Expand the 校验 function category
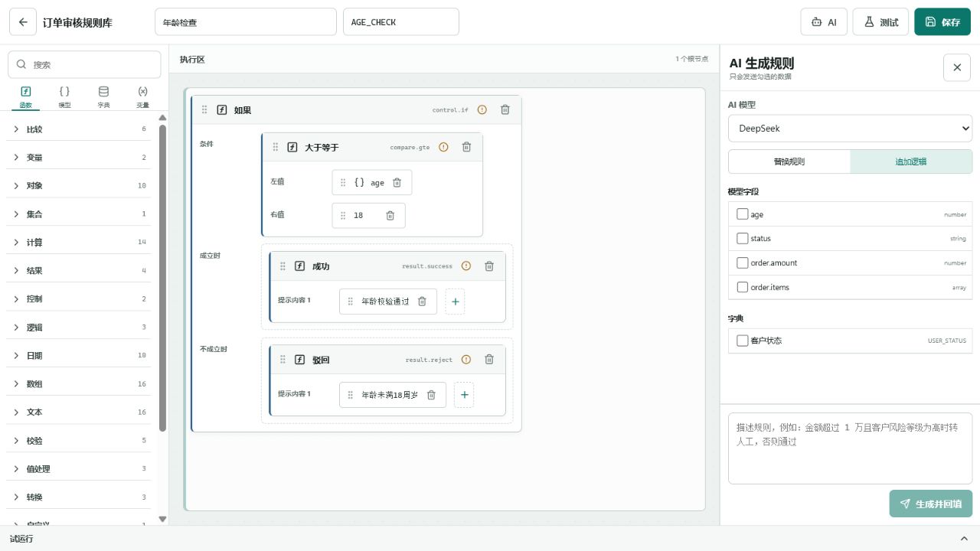 coord(80,441)
